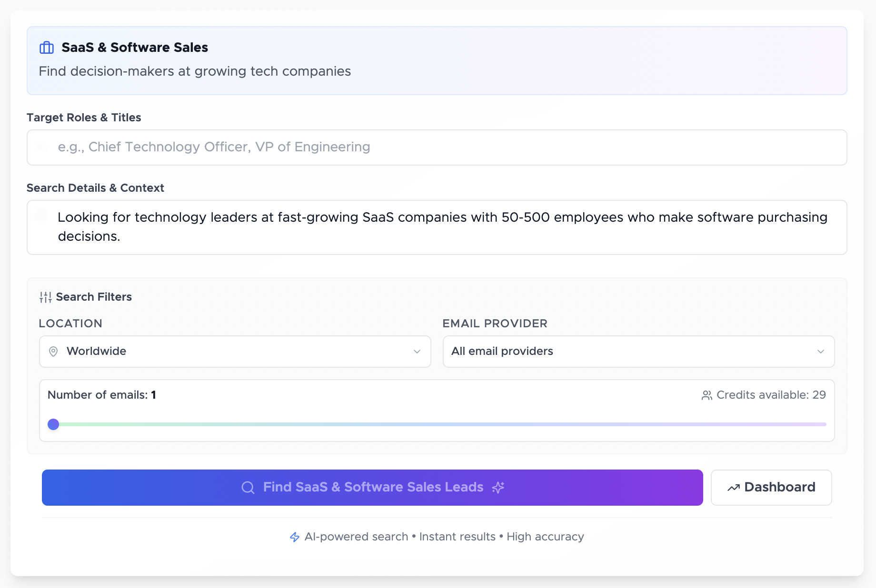Viewport: 876px width, 588px height.
Task: Click the magnifier icon in Find Leads button
Action: click(248, 488)
